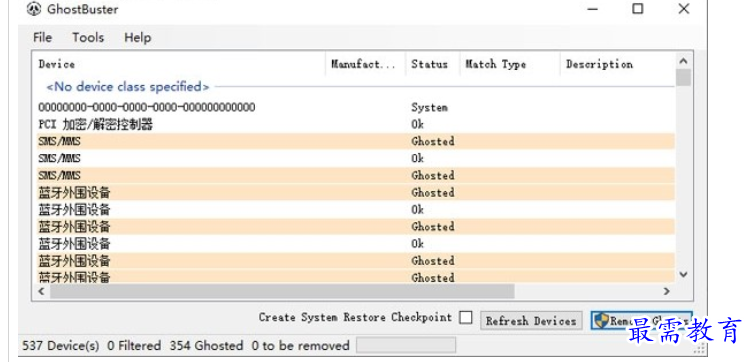Select the SMS/MMS row with Ok status
Viewport: 750px width, 362px height.
pyautogui.click(x=356, y=158)
